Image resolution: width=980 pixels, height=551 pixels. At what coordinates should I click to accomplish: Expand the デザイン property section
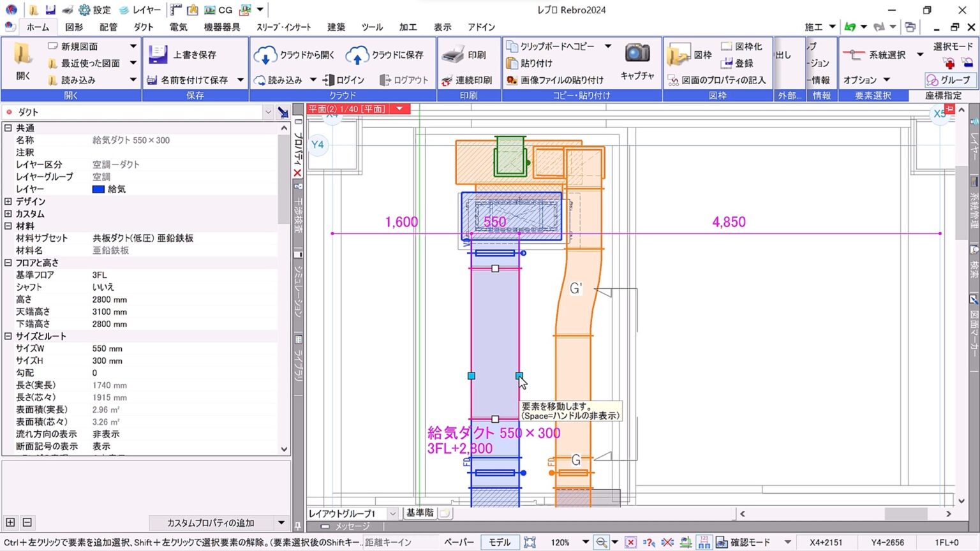(x=8, y=202)
